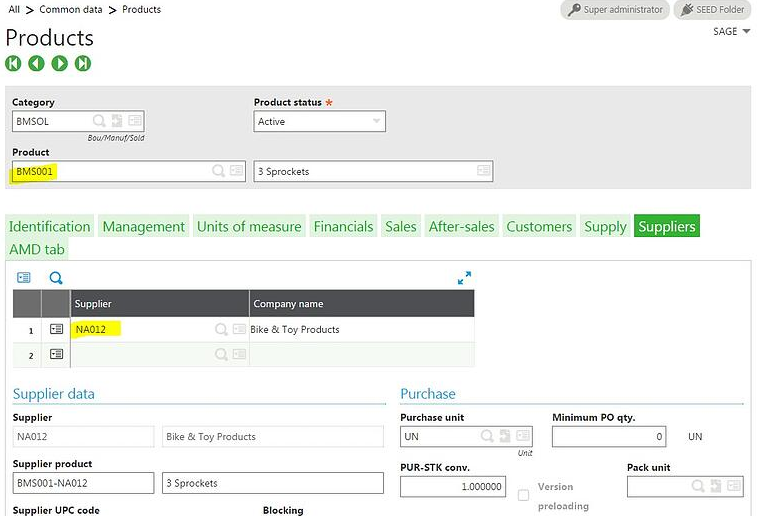Click the next record arrow icon
This screenshot has width=769, height=516.
tap(59, 63)
